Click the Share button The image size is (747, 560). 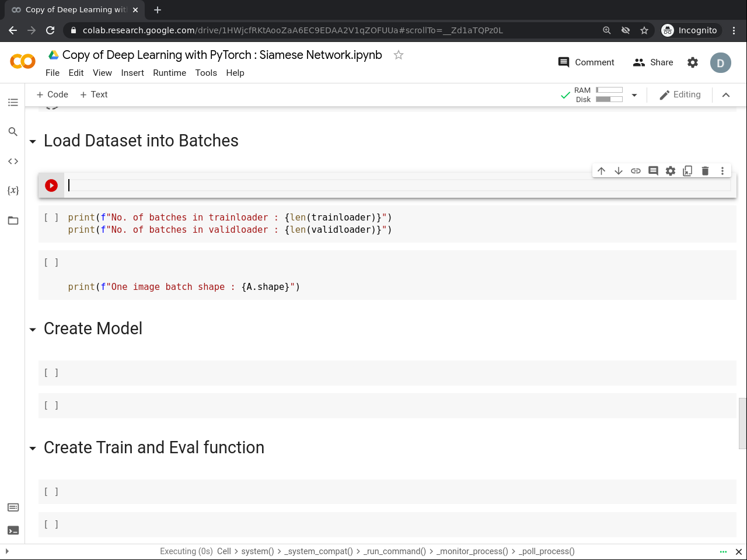(653, 62)
